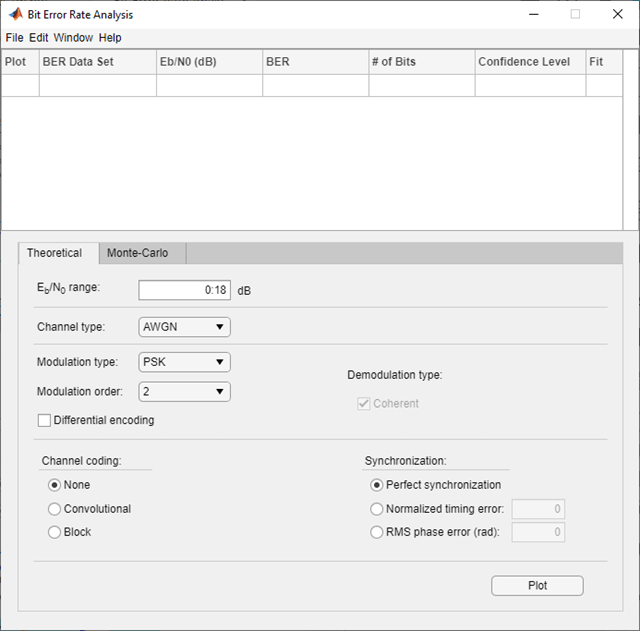Expand the Channel type dropdown

[184, 327]
